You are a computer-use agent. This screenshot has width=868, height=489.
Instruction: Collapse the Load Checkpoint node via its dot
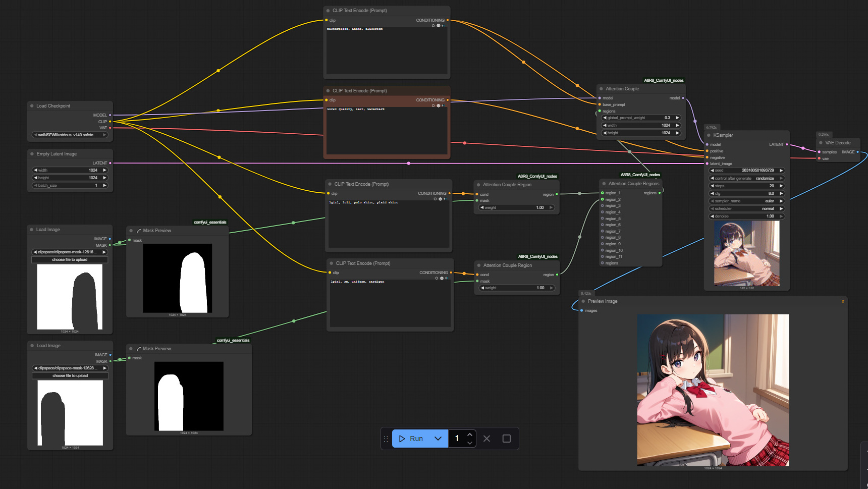tap(32, 106)
